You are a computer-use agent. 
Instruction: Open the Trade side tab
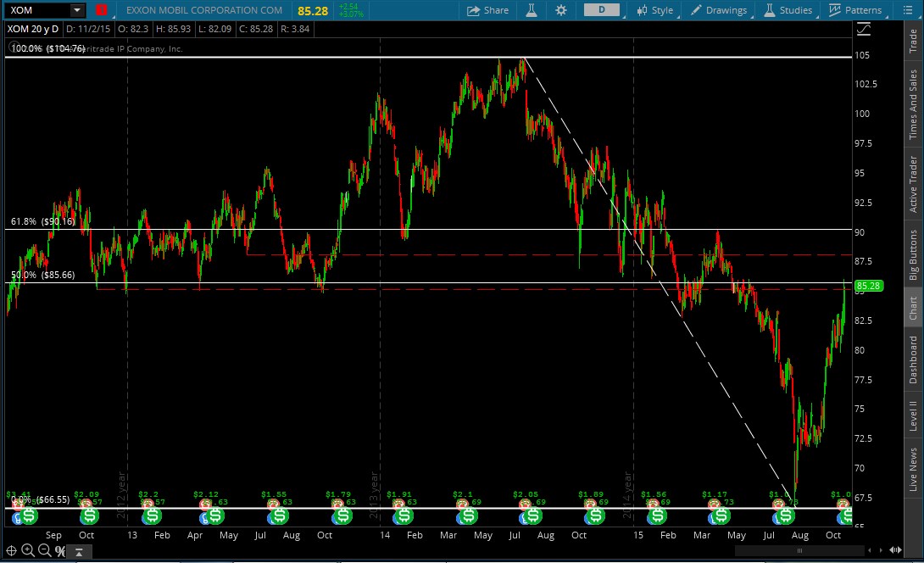click(913, 42)
